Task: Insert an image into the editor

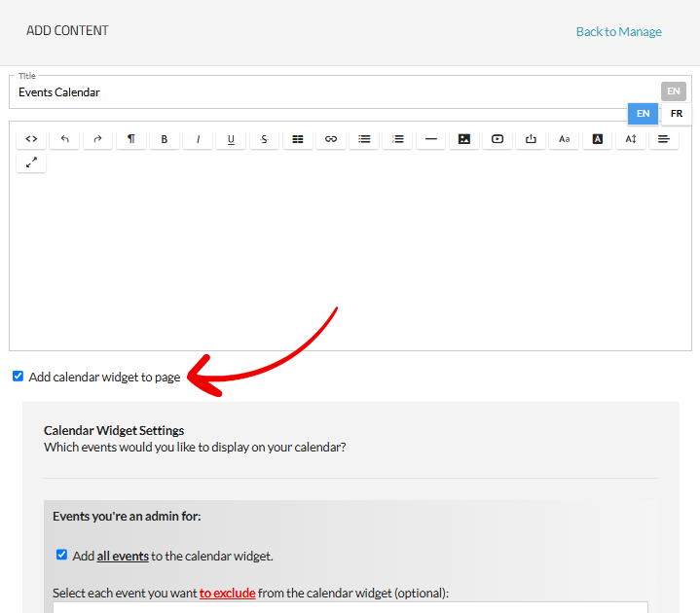Action: click(463, 139)
